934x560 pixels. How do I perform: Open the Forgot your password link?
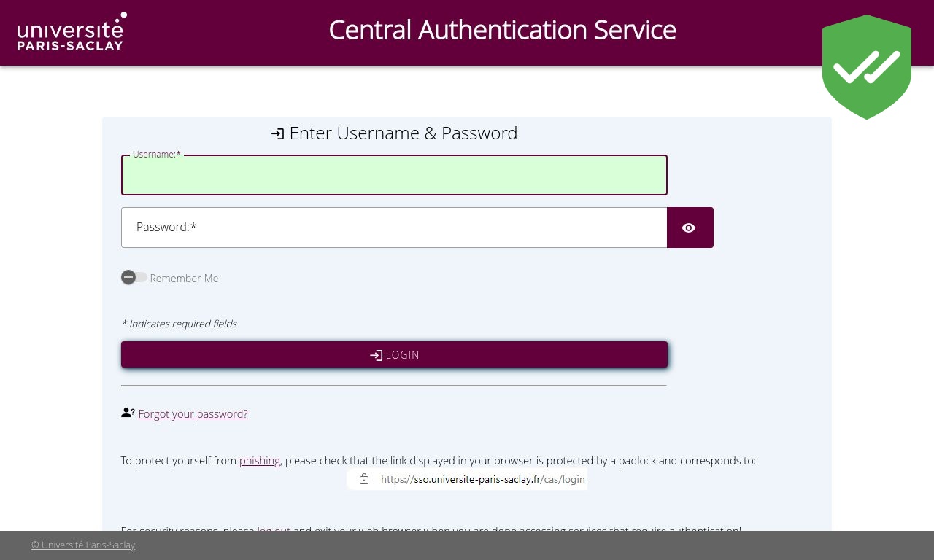tap(193, 413)
